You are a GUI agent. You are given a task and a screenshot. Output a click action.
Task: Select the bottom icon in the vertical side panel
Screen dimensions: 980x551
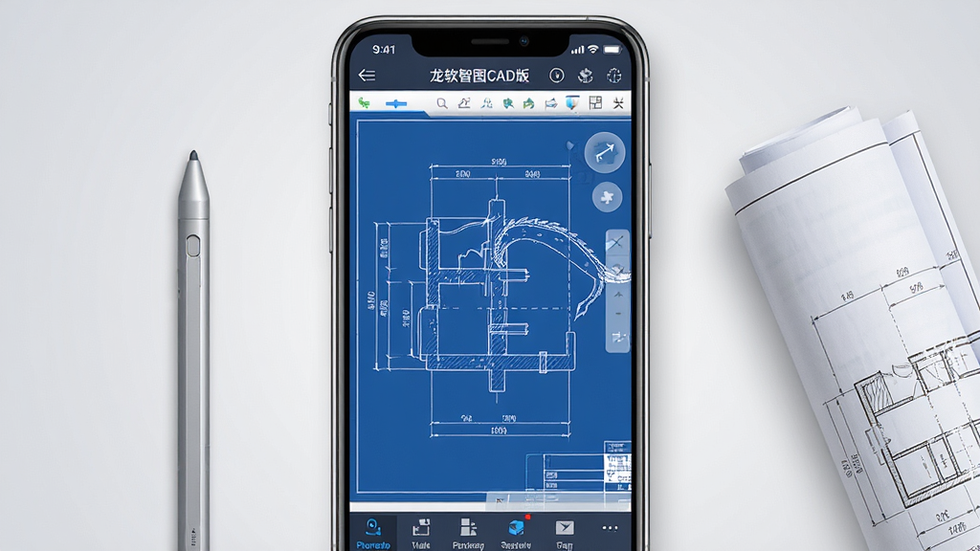click(x=619, y=338)
